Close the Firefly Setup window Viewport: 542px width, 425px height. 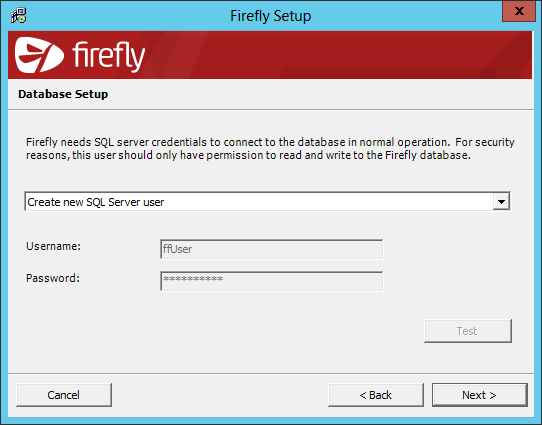518,11
